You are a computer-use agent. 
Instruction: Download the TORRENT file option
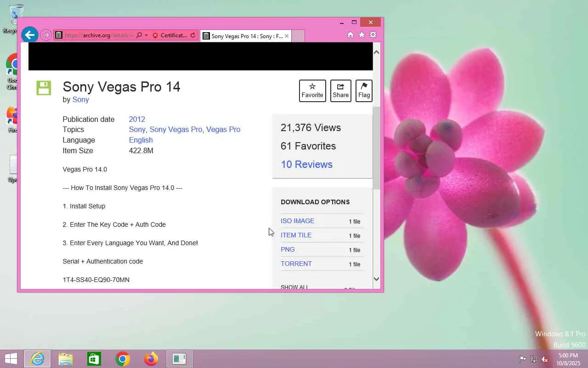(296, 264)
